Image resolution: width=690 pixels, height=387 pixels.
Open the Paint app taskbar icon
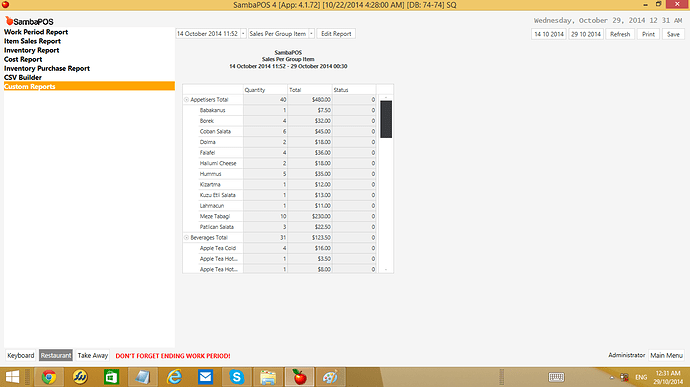[x=330, y=377]
